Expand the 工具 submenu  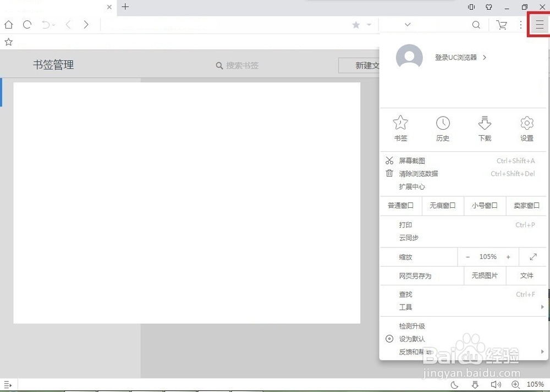click(405, 307)
